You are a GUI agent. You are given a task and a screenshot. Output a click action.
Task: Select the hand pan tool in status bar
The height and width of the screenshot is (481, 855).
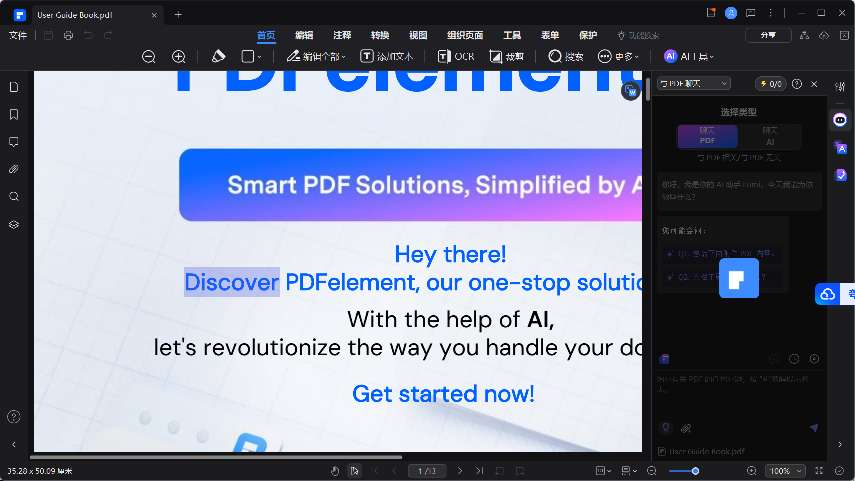coord(335,470)
